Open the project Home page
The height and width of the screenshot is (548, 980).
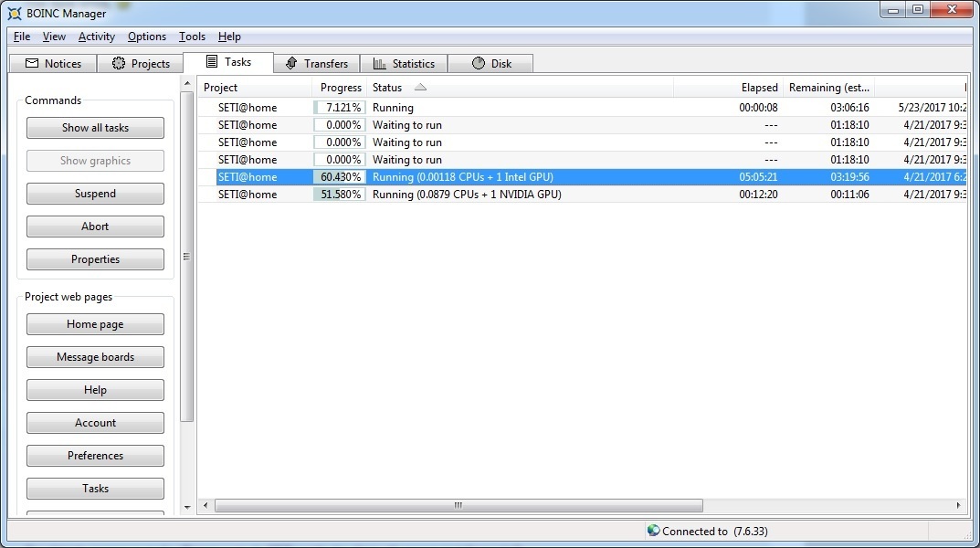click(x=95, y=323)
